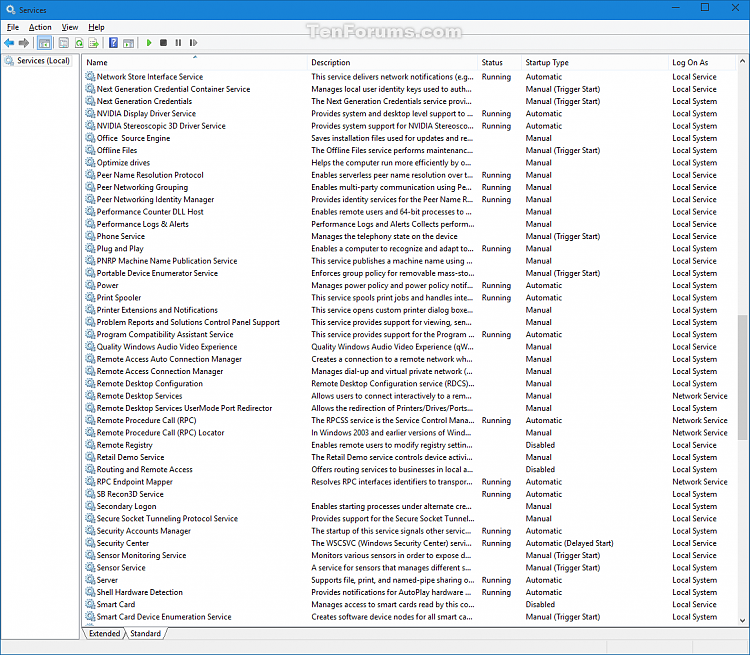Click the Stop Service square icon
Viewport: 750px width, 655px height.
(164, 43)
